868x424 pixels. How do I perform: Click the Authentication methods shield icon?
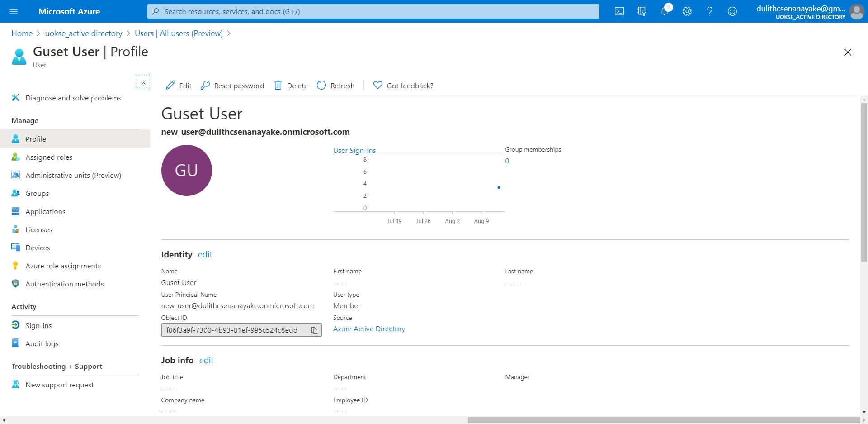pos(15,284)
